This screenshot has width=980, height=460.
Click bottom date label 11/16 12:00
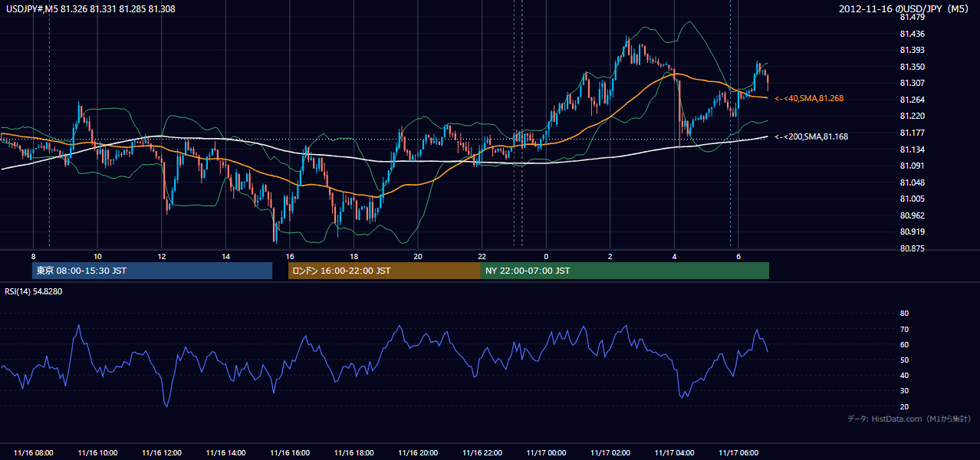coord(162,453)
